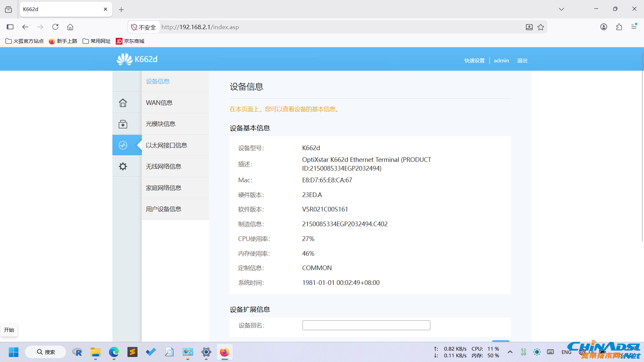Open the 常用网址 bookmarks folder
Image resolution: width=644 pixels, height=362 pixels.
[97, 41]
